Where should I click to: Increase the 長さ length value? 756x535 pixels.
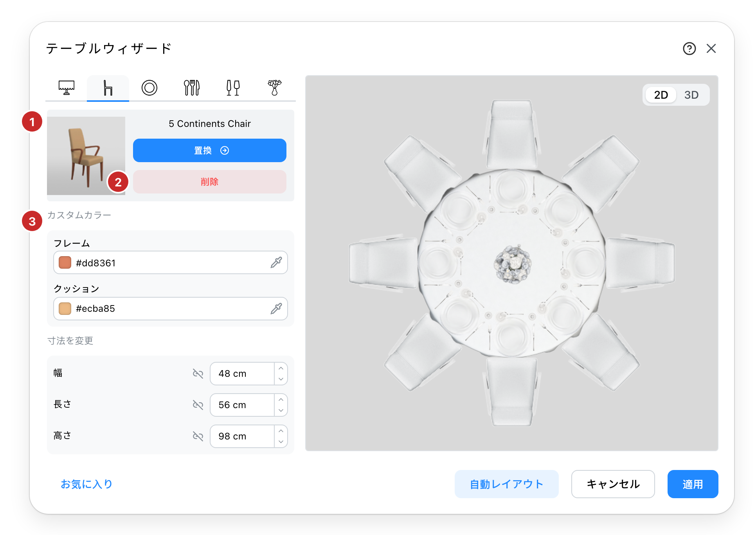point(281,399)
